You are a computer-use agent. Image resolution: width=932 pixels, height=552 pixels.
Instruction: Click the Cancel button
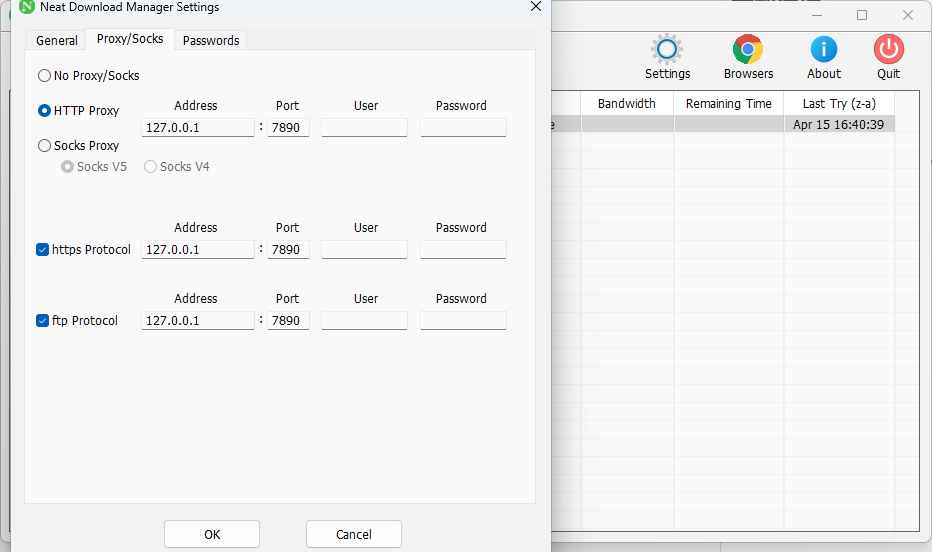354,534
